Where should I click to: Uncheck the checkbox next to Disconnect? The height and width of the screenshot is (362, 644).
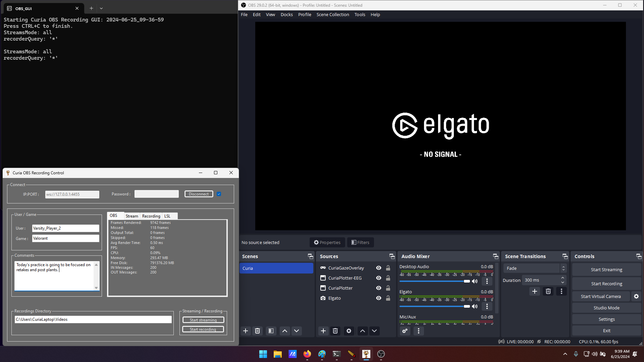[219, 194]
